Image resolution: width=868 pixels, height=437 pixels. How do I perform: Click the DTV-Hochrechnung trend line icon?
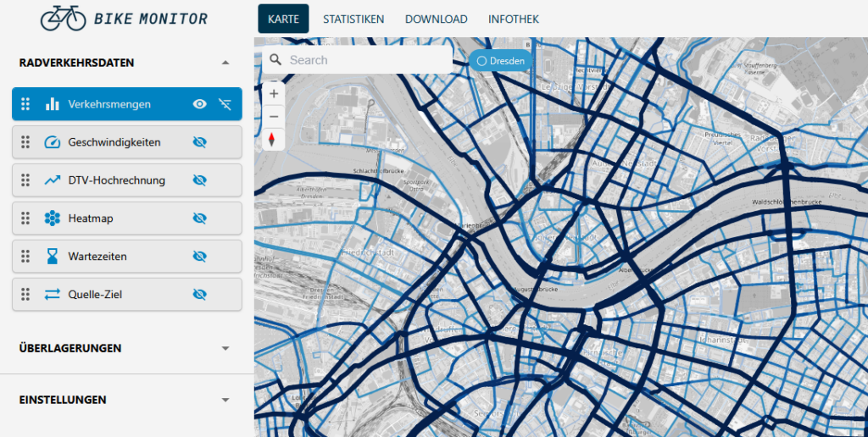(x=53, y=180)
